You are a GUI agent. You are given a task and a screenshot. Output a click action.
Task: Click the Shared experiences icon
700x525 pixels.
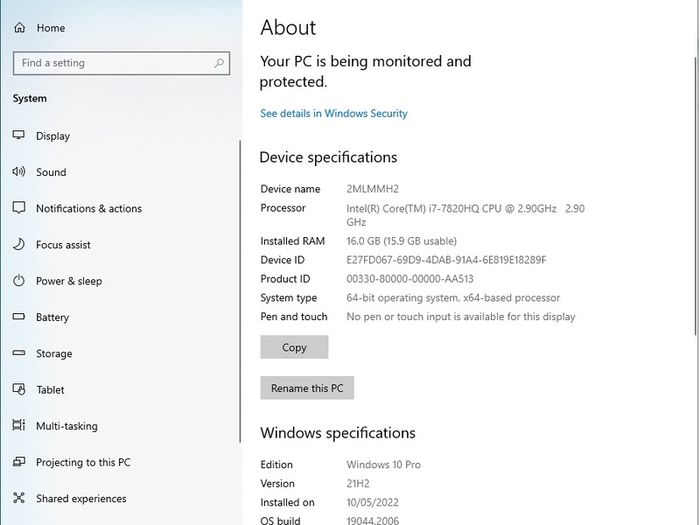point(19,498)
